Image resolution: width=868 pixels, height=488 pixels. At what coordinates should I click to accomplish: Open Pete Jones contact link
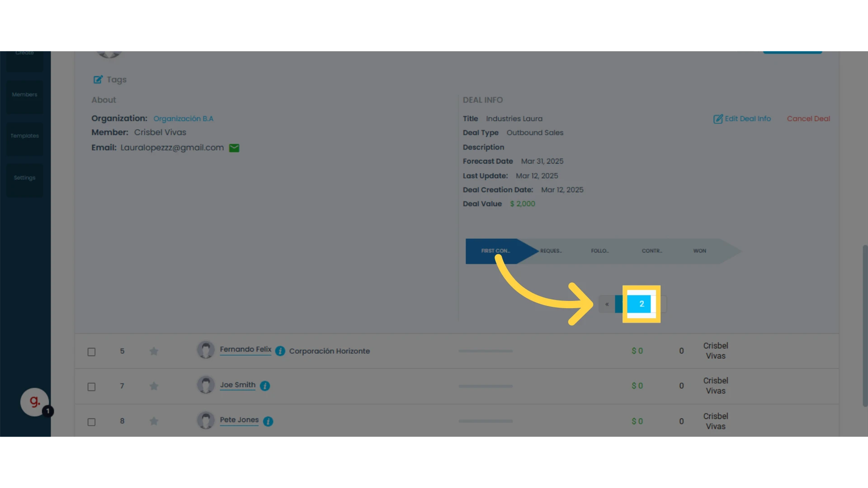tap(239, 420)
